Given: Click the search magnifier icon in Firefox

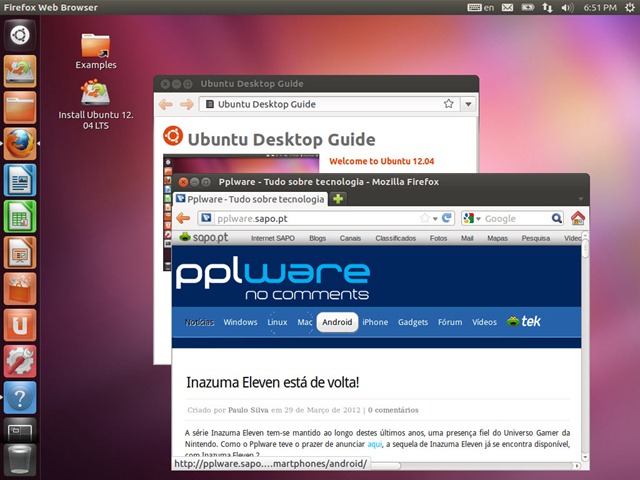Looking at the screenshot, I should (x=557, y=218).
